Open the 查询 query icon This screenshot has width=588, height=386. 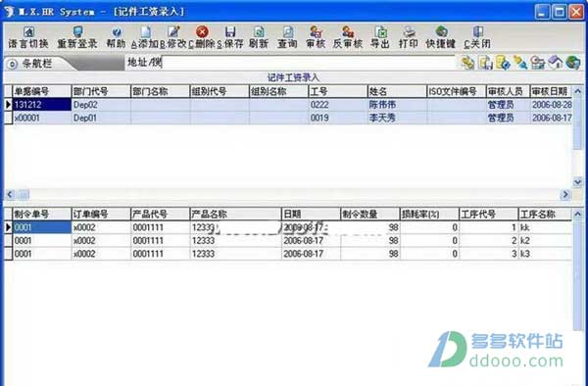click(287, 32)
